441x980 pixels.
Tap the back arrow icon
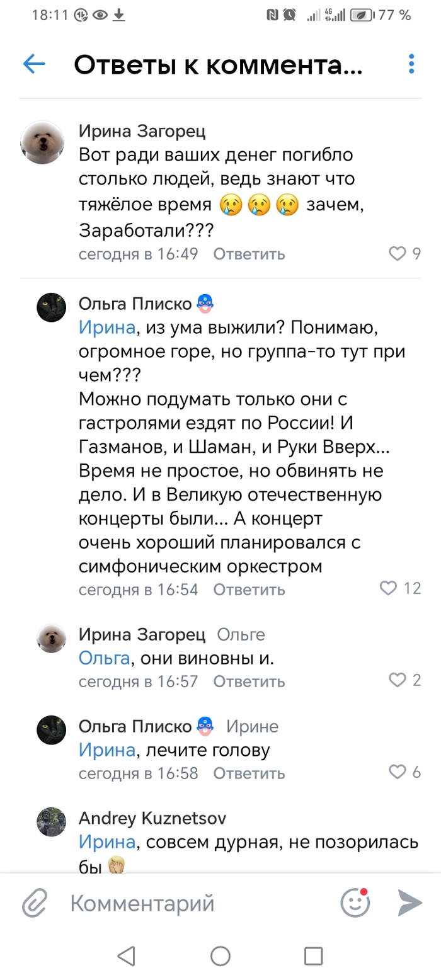34,64
